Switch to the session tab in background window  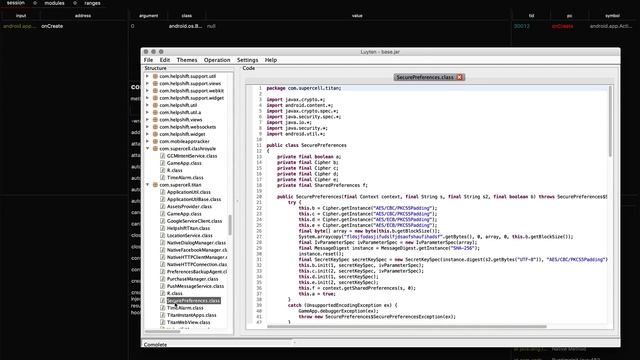pos(16,3)
